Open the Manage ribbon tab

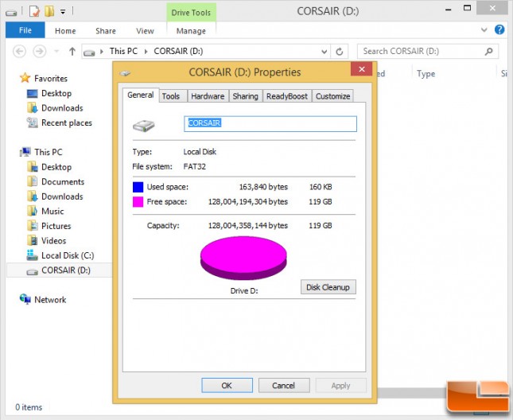191,31
